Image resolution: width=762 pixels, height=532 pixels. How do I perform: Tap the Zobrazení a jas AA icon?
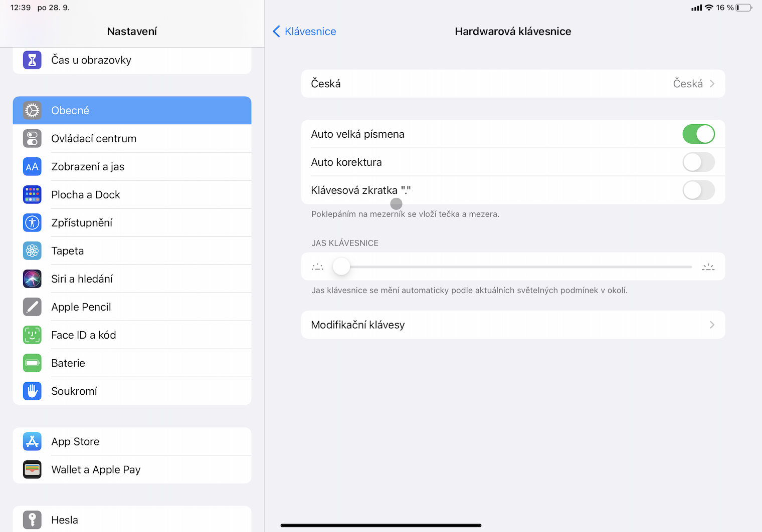point(32,167)
